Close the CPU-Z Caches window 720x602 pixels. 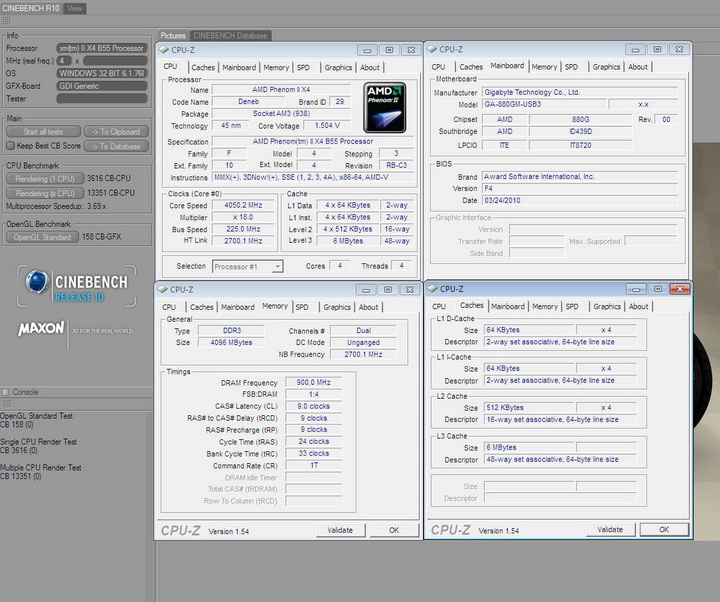[x=680, y=289]
